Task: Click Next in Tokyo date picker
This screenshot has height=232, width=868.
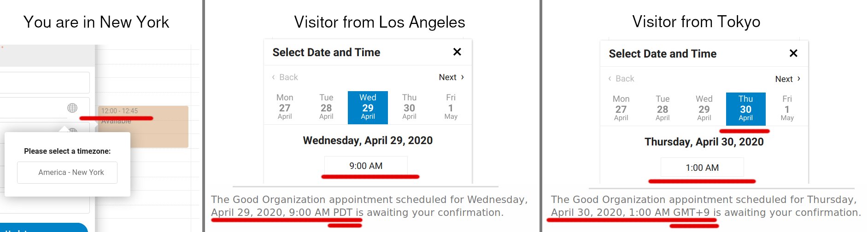Action: coord(787,79)
